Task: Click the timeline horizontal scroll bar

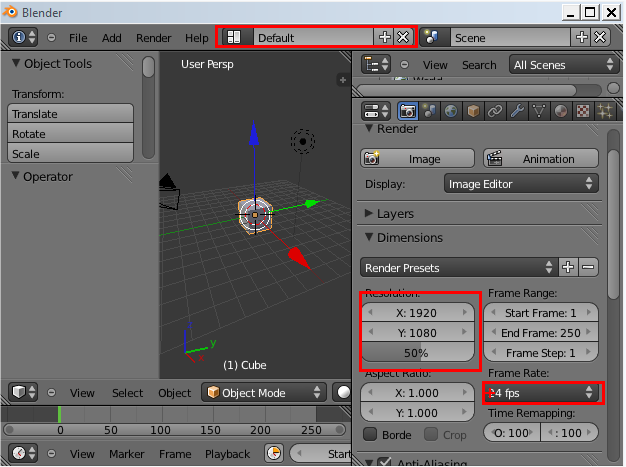Action: coord(174,430)
